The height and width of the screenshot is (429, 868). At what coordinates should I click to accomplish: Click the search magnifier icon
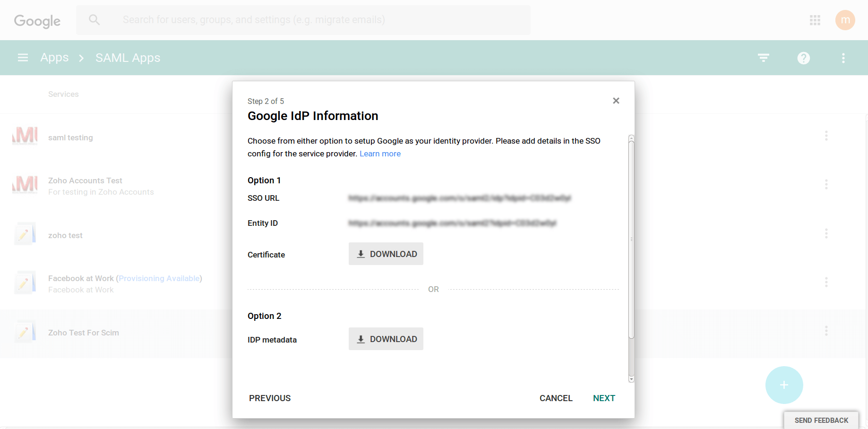pyautogui.click(x=94, y=20)
